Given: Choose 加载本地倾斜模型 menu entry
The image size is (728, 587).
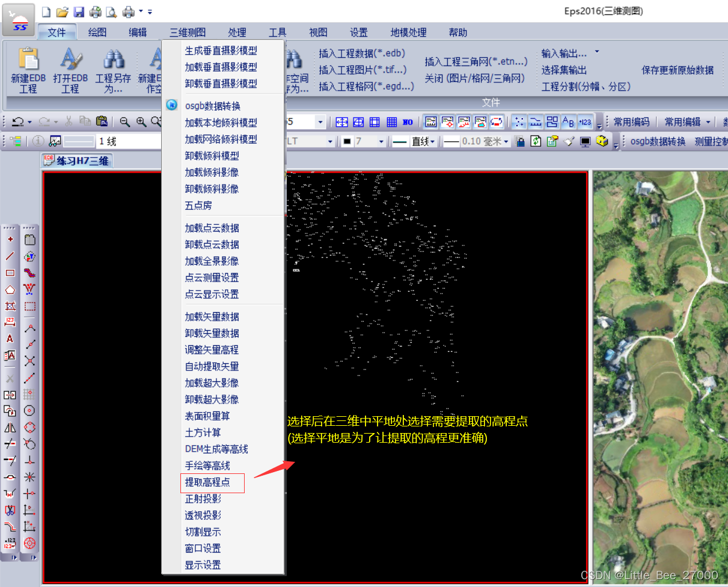Looking at the screenshot, I should tap(221, 123).
